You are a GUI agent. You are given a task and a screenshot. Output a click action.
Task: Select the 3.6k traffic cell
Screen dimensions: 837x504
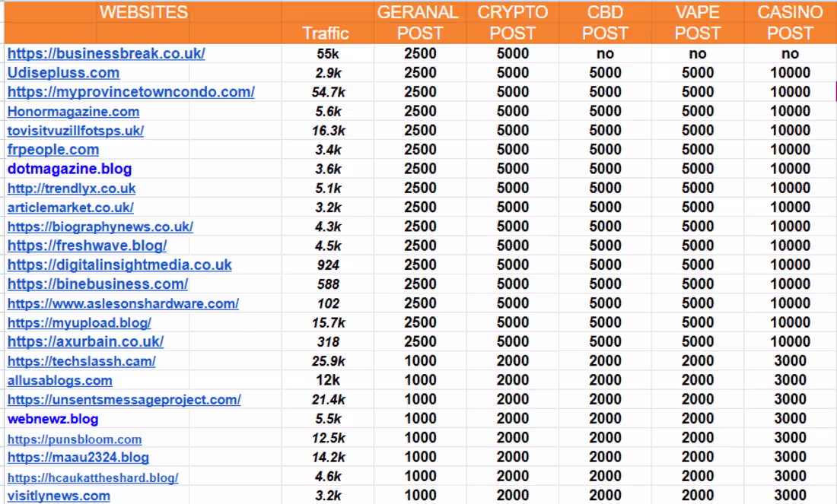tap(328, 169)
